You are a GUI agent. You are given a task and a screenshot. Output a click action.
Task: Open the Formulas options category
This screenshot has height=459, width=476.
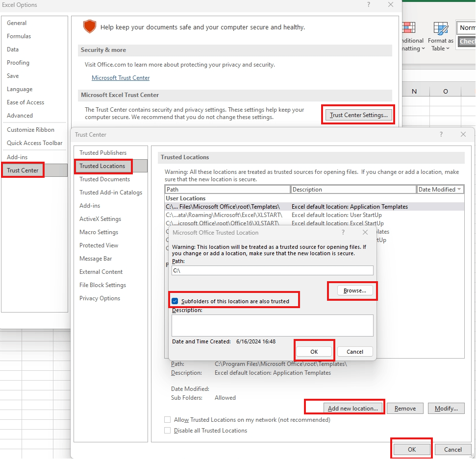(x=19, y=36)
